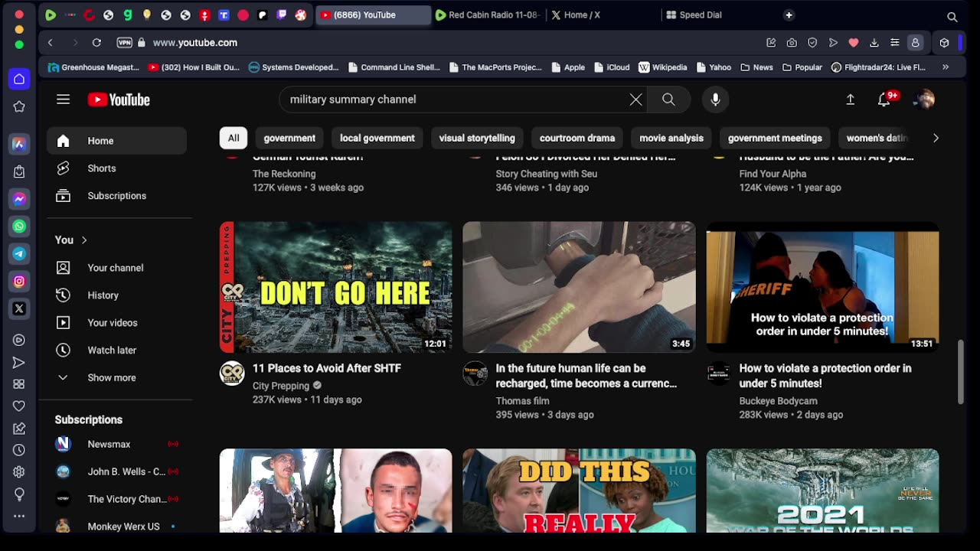Open Wikipedia bookmark

(663, 67)
